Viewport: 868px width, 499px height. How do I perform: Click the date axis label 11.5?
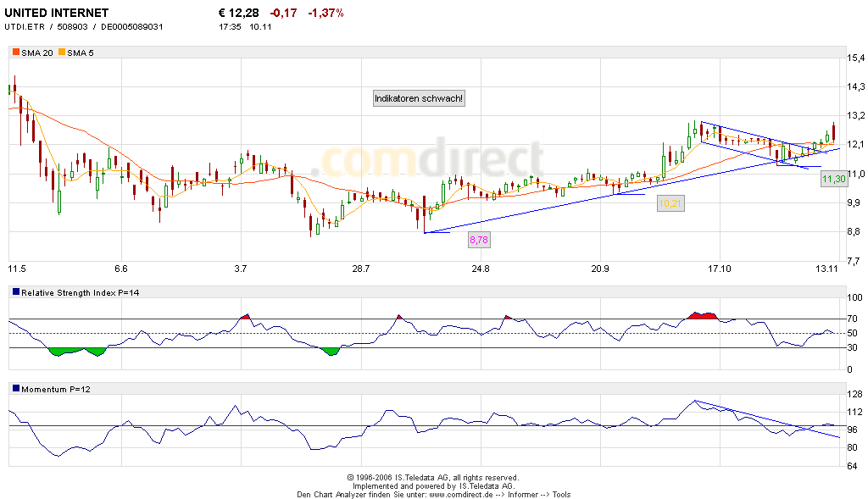[x=17, y=269]
